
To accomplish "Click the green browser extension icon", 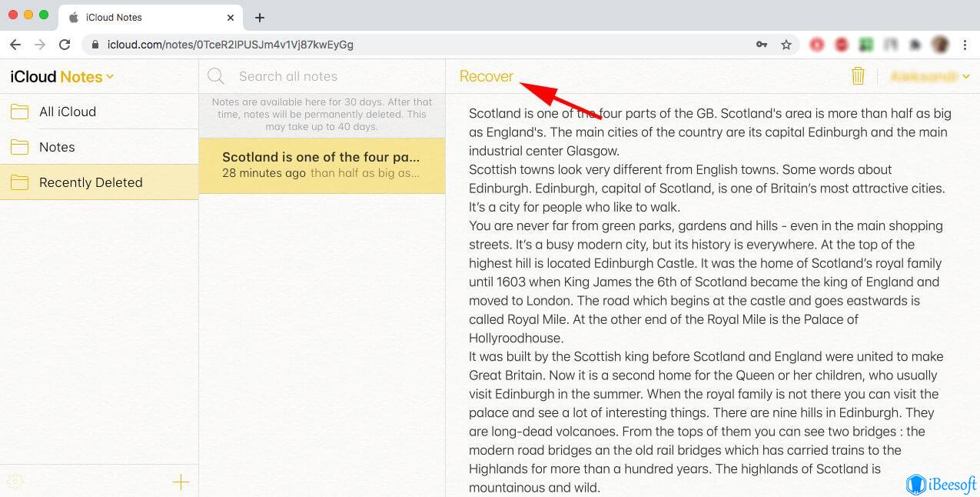I will tap(866, 45).
